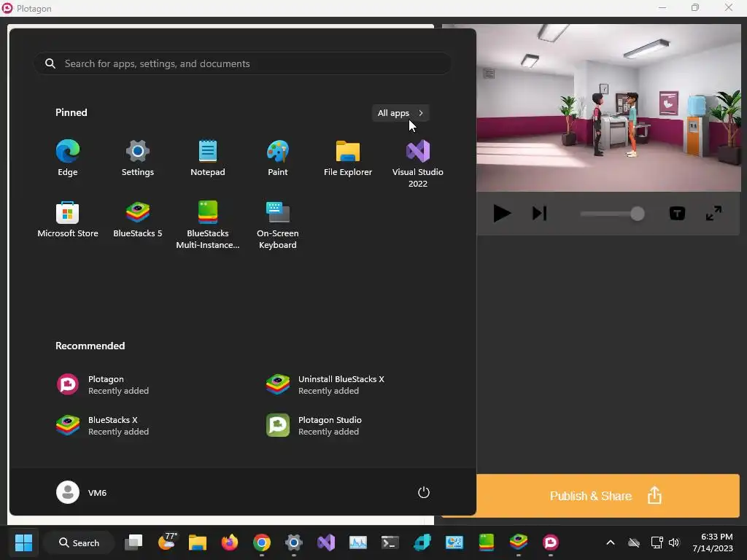Click the Windows Start button
The width and height of the screenshot is (747, 560).
[23, 542]
